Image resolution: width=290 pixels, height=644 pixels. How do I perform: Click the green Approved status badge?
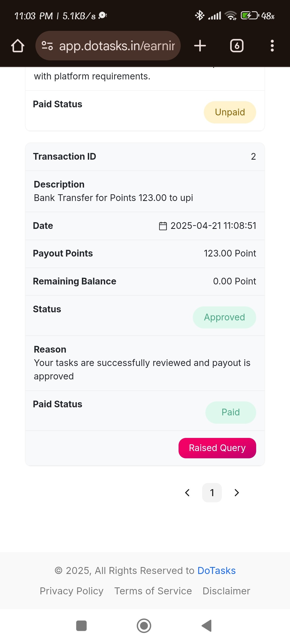(224, 317)
